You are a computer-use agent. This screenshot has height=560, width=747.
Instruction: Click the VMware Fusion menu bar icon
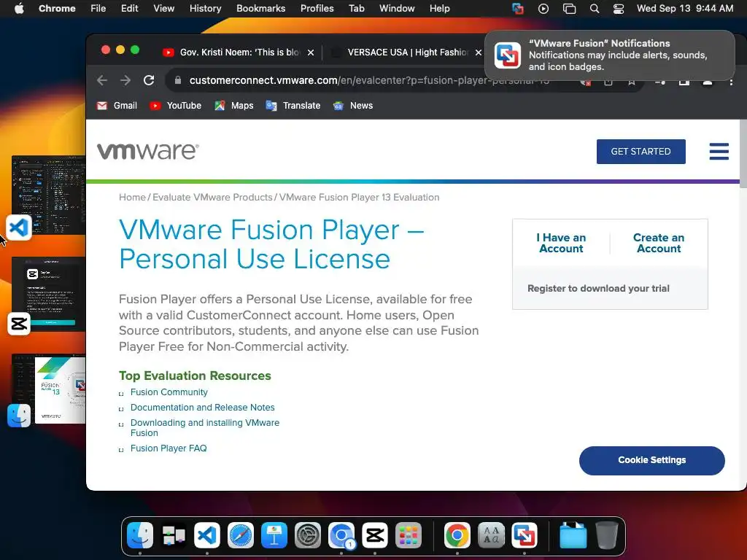coord(518,9)
